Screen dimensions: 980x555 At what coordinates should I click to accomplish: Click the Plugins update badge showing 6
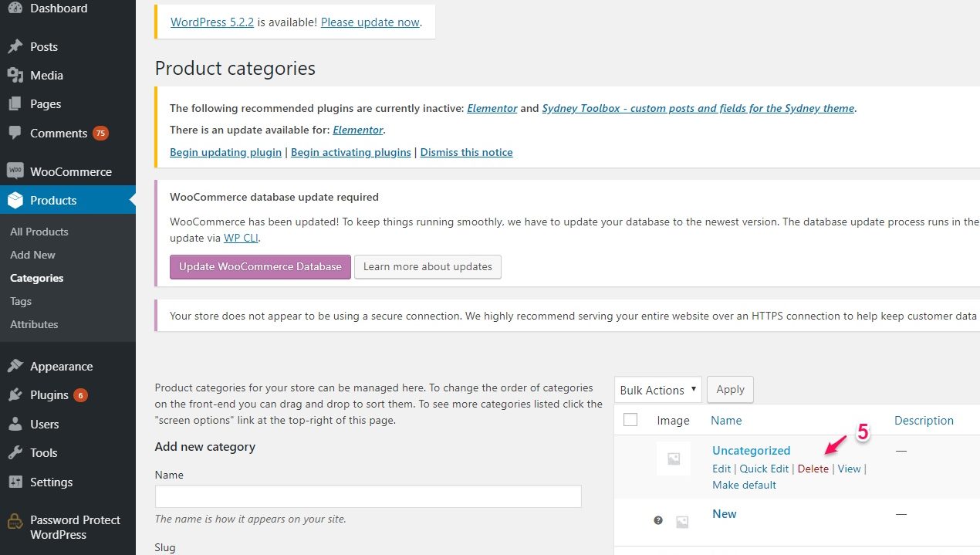point(80,395)
